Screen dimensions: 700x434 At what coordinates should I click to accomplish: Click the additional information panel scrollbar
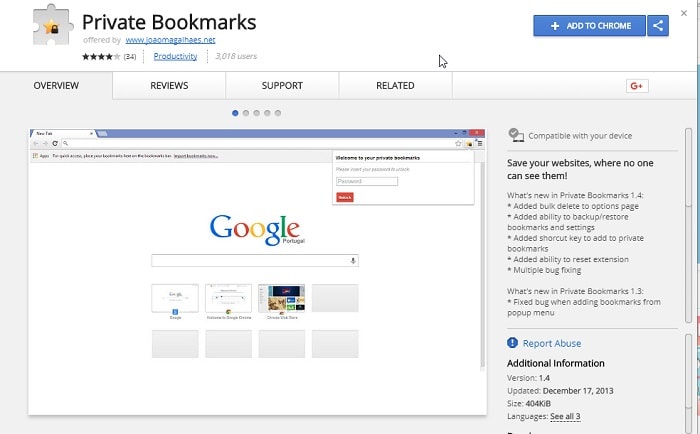(689, 383)
